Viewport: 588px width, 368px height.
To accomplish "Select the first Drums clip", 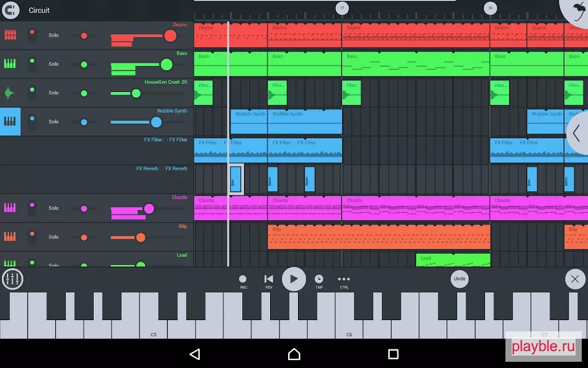I will (230, 35).
